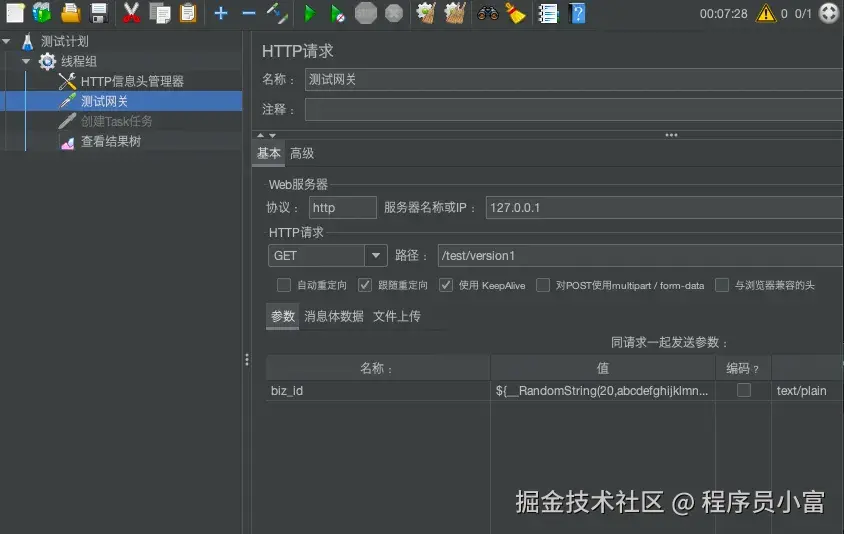This screenshot has height=534, width=844.
Task: Enable the 自动重定向 checkbox
Action: coord(284,285)
